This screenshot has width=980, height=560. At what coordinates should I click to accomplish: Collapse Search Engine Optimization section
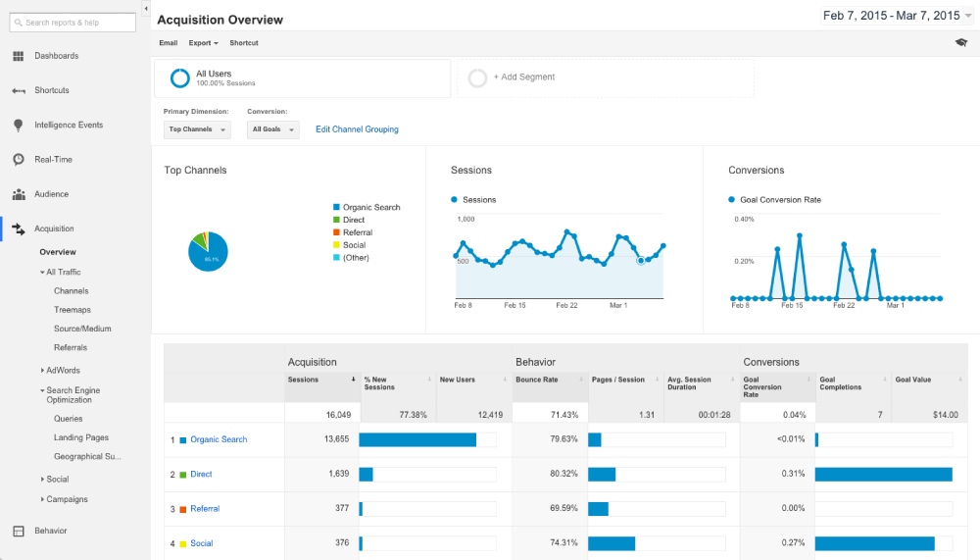[x=42, y=390]
